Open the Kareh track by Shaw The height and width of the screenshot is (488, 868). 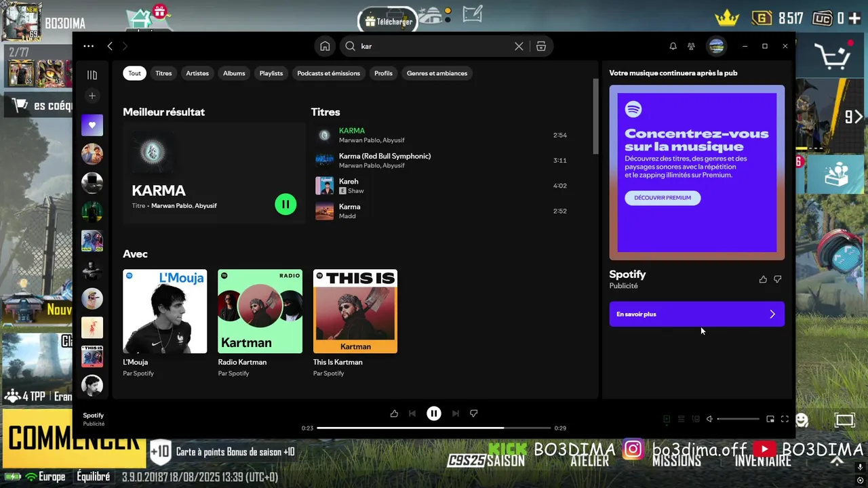(442, 186)
